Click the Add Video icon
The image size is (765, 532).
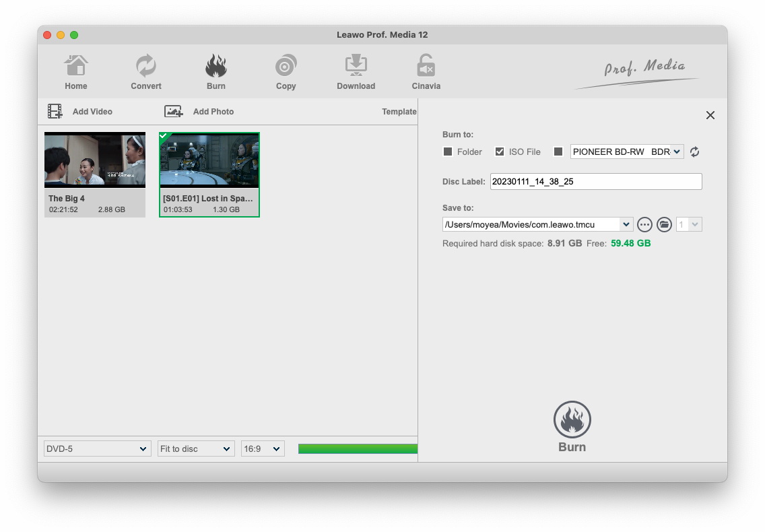tap(55, 111)
